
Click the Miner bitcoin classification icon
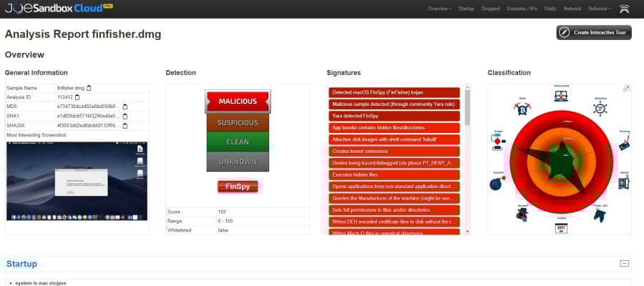[522, 109]
